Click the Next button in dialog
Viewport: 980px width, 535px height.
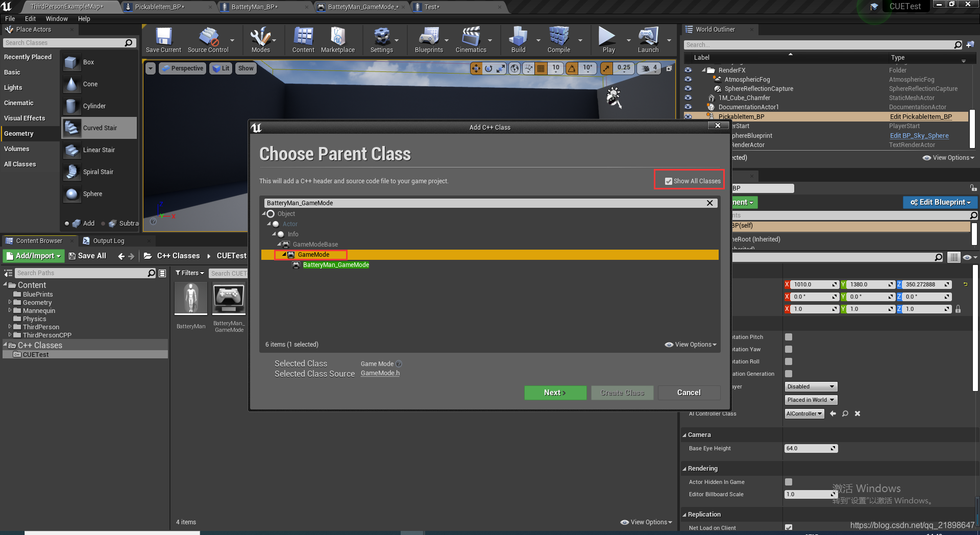(555, 393)
